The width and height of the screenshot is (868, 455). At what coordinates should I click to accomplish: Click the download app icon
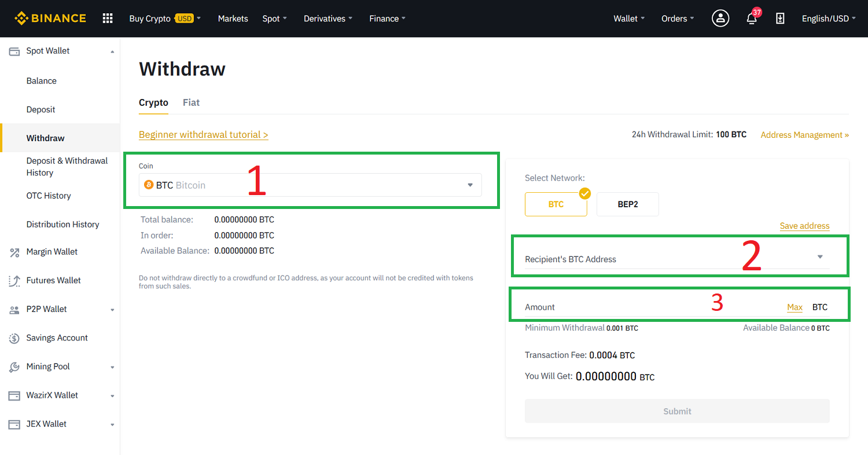pyautogui.click(x=780, y=19)
